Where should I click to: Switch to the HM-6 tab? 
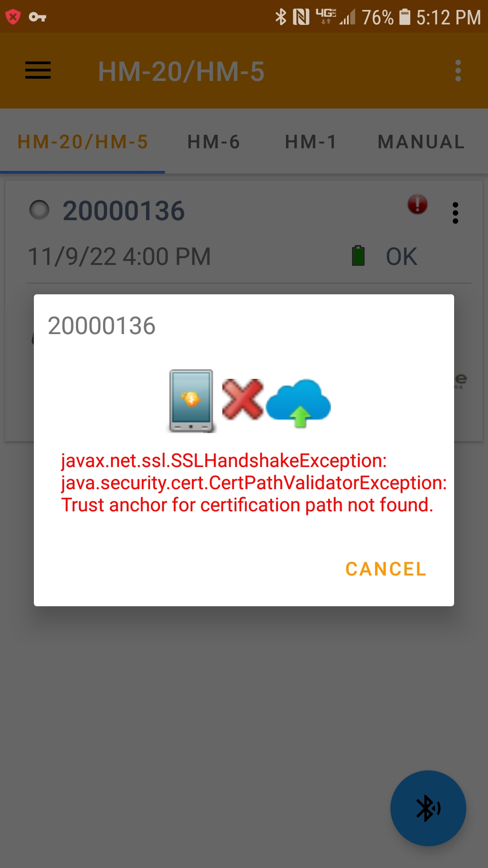click(x=214, y=142)
